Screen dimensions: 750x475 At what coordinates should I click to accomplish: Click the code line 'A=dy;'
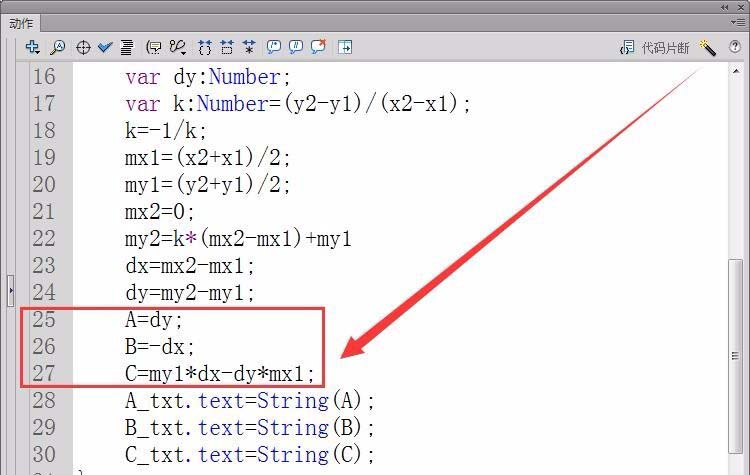click(x=154, y=320)
